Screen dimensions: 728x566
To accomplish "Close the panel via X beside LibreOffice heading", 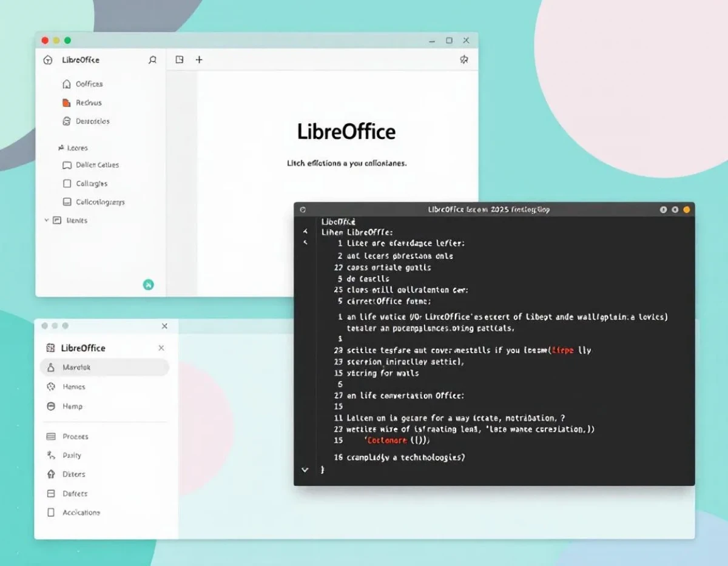I will click(161, 348).
